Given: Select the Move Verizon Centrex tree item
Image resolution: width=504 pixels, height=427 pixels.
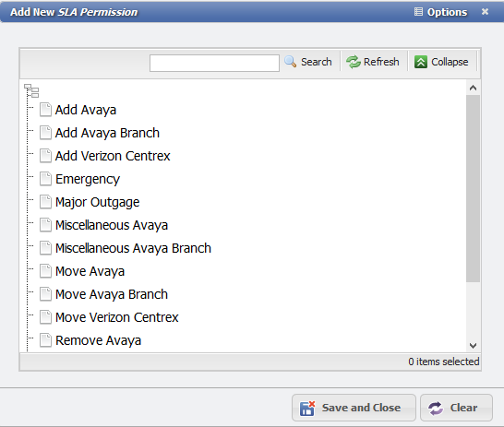Looking at the screenshot, I should (x=116, y=317).
